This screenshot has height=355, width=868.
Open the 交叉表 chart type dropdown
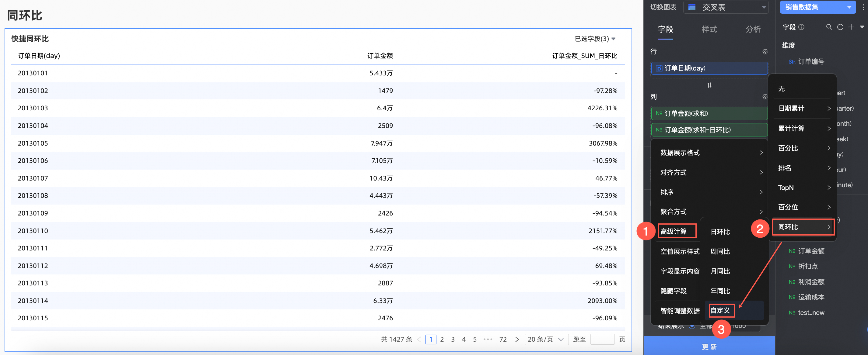click(x=726, y=7)
